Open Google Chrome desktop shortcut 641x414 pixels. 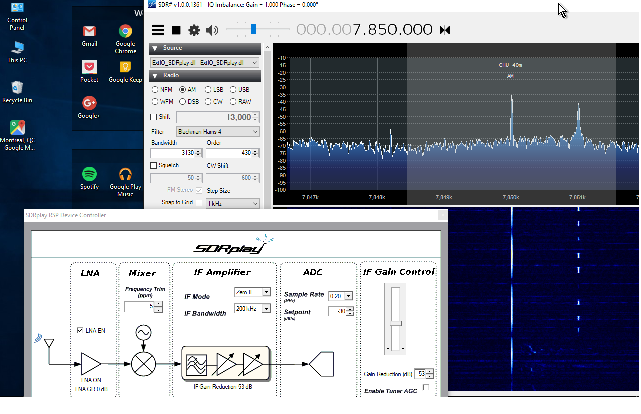pos(125,39)
